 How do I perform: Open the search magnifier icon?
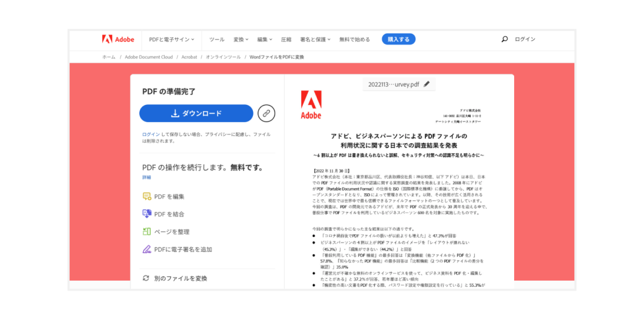[x=505, y=39]
